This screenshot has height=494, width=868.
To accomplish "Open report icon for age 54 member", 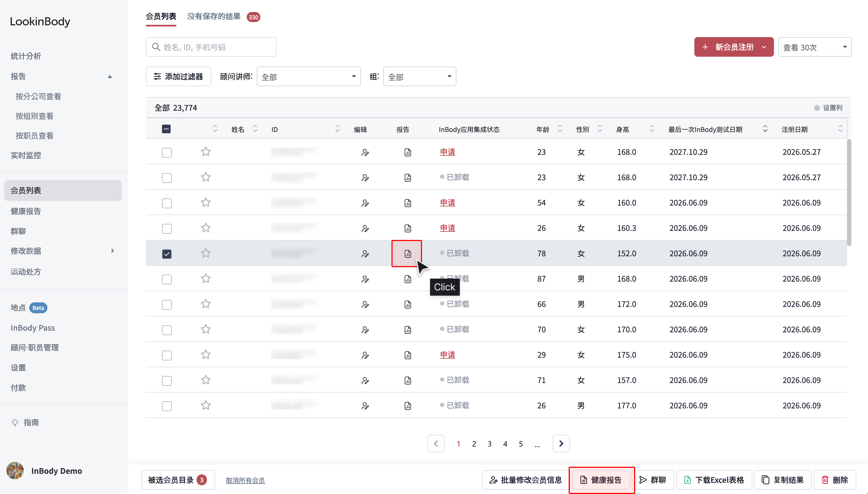I will pos(407,203).
